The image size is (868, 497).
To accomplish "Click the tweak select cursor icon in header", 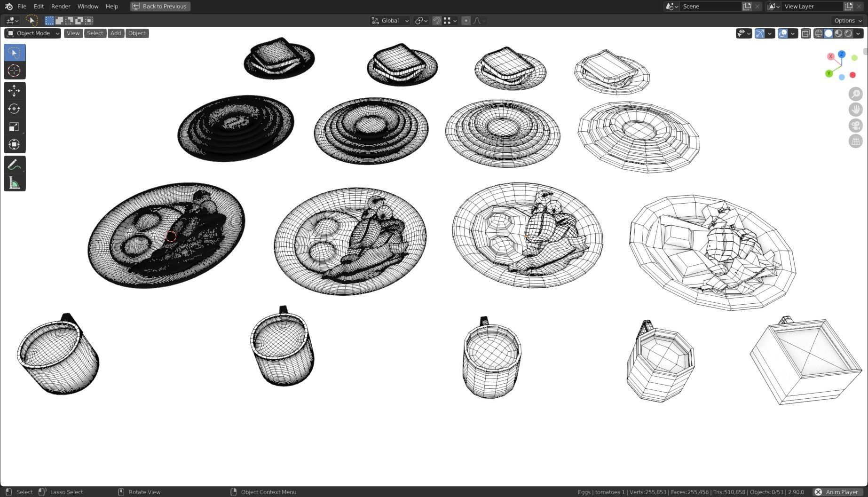I will 32,20.
